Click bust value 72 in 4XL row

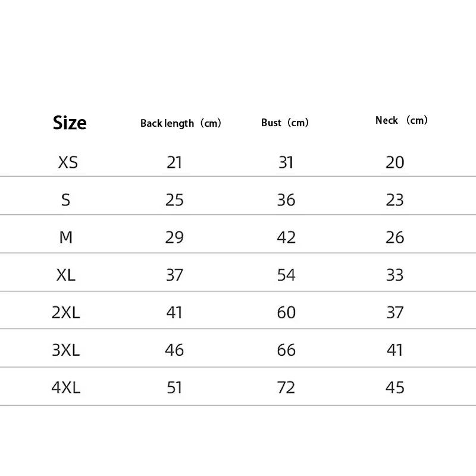click(286, 388)
